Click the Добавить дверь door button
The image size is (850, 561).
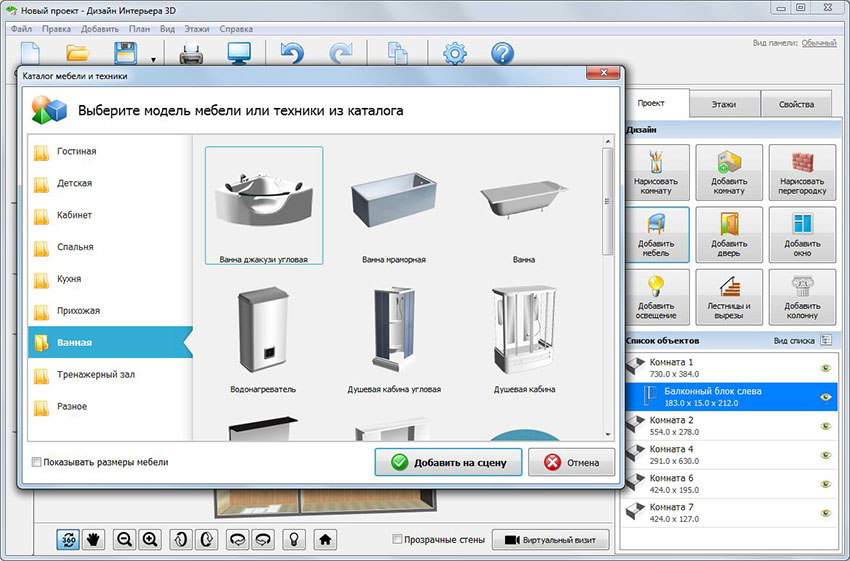pyautogui.click(x=729, y=234)
